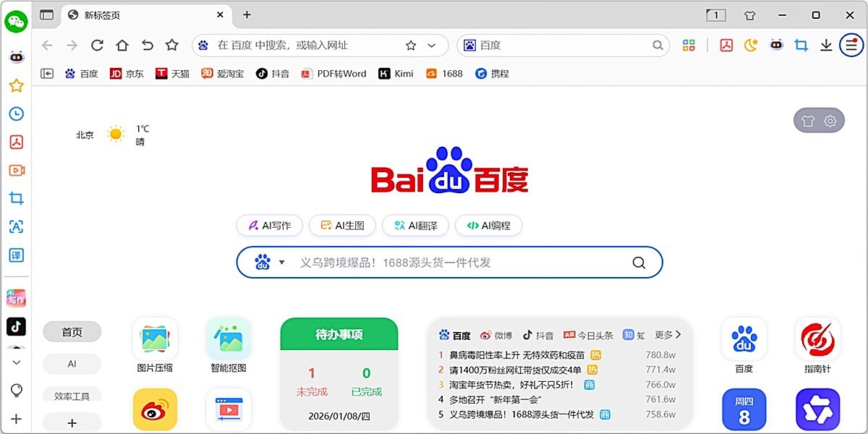Open the download manager in the toolbar
The image size is (868, 434).
point(826,44)
